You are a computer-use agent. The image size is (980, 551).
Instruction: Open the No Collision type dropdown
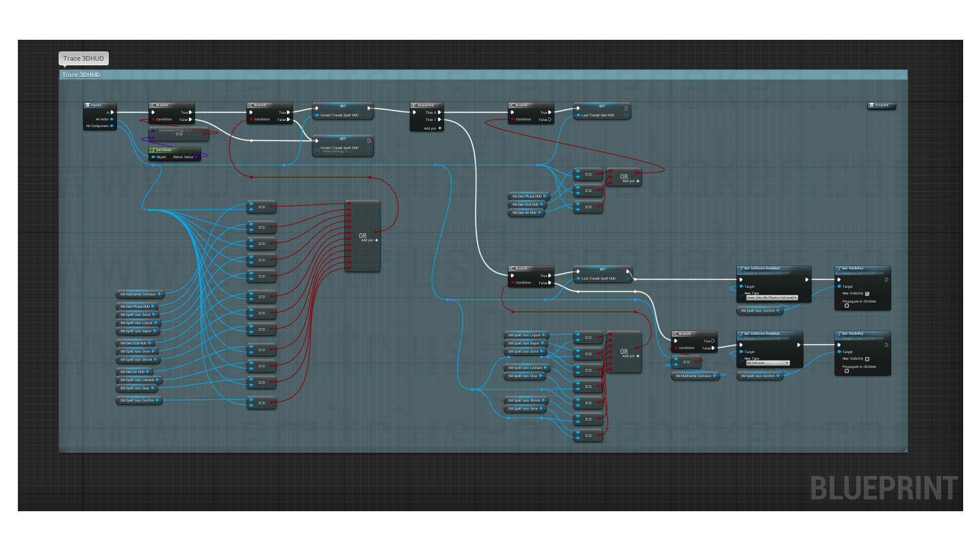click(768, 363)
